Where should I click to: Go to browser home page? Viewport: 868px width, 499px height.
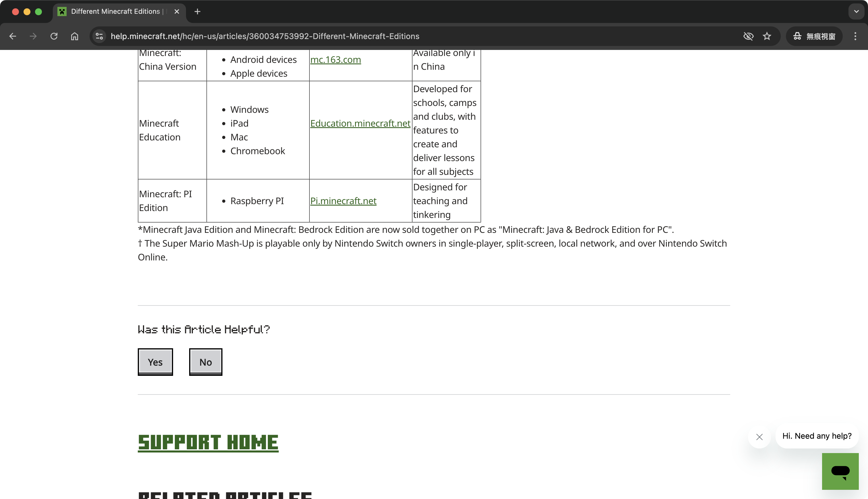click(74, 36)
